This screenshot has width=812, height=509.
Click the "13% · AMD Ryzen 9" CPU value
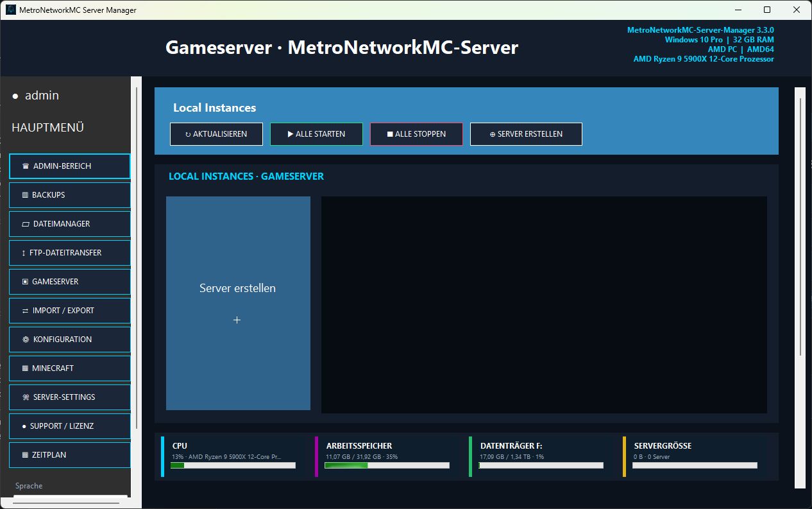(226, 457)
